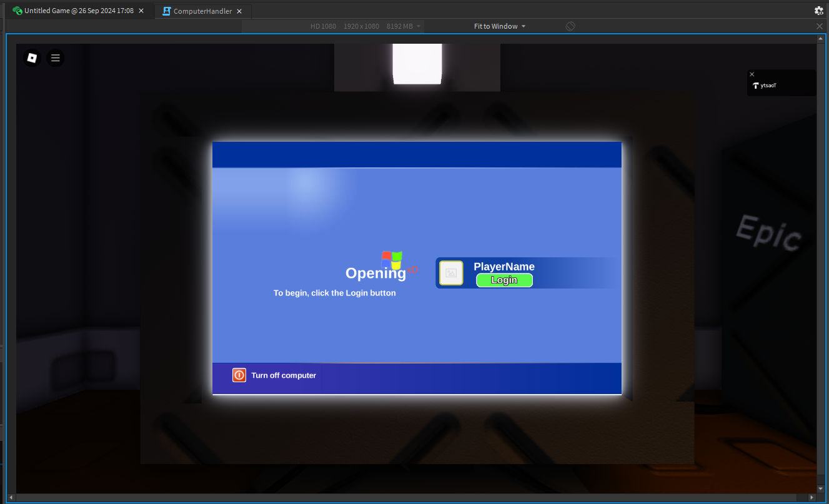Click the 'To begin, click the Login button' text
The image size is (829, 504).
(x=335, y=293)
